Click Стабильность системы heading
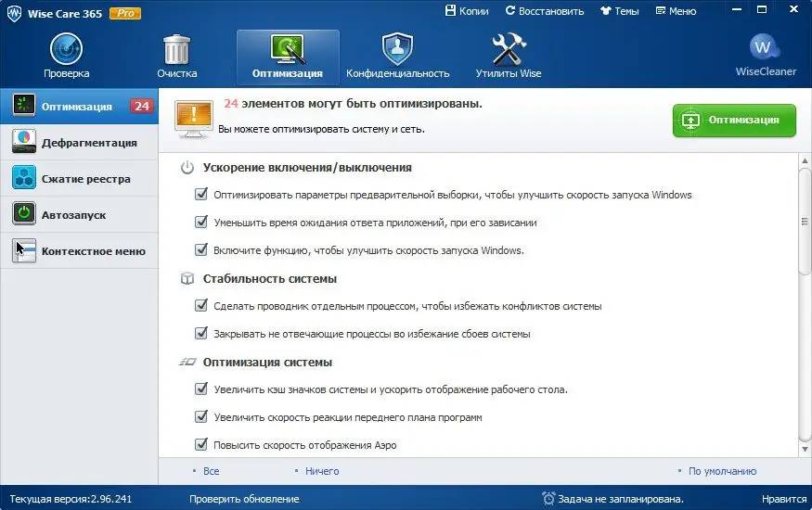The height and width of the screenshot is (510, 812). 270,279
